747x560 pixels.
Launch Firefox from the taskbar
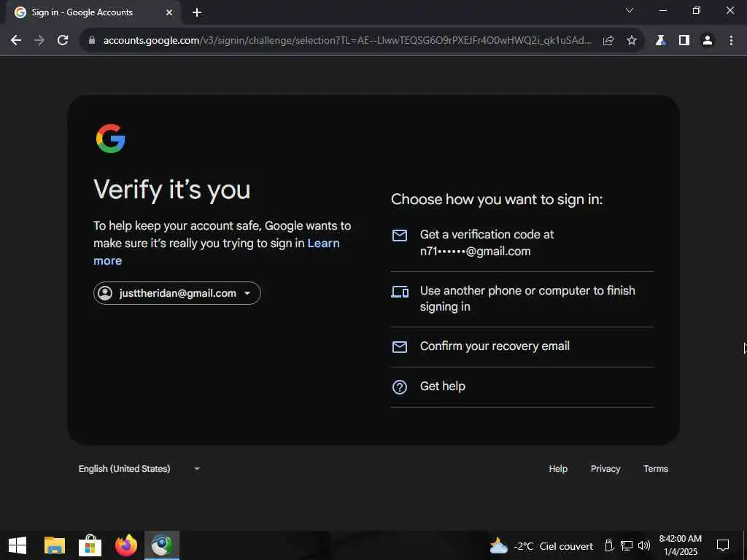tap(126, 545)
